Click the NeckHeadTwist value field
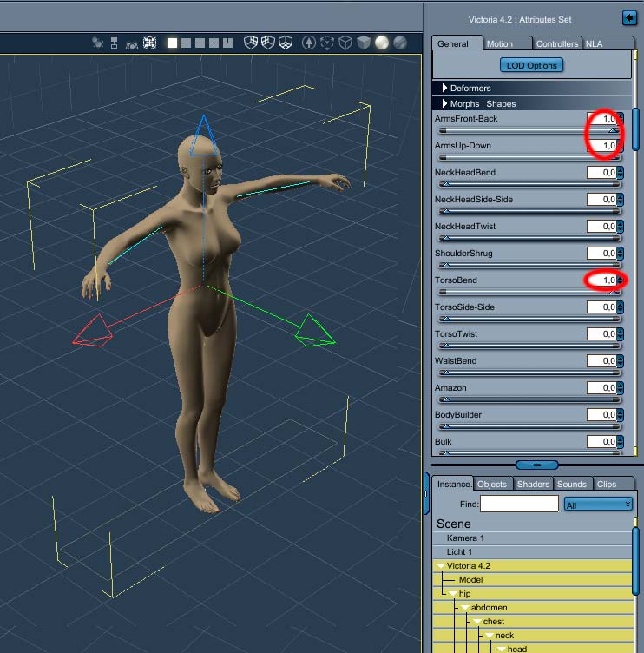This screenshot has height=653, width=644. point(601,227)
